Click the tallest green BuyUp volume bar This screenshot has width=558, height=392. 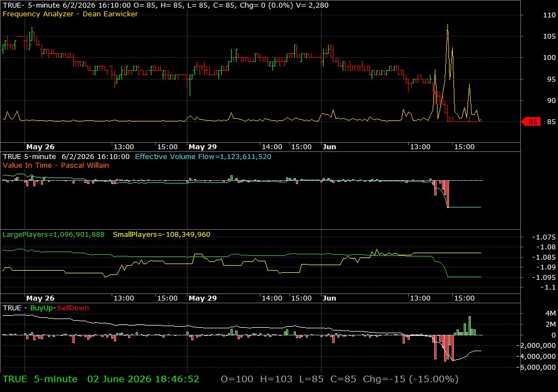tap(470, 326)
